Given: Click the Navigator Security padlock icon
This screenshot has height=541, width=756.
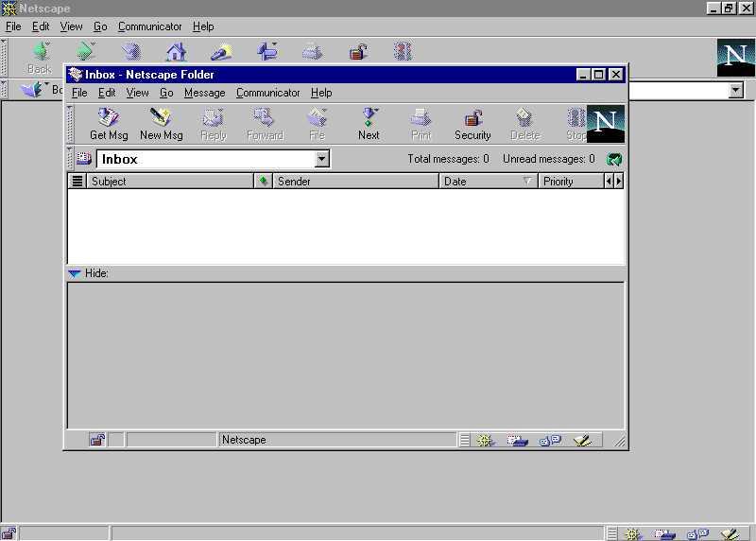Looking at the screenshot, I should pyautogui.click(x=358, y=52).
